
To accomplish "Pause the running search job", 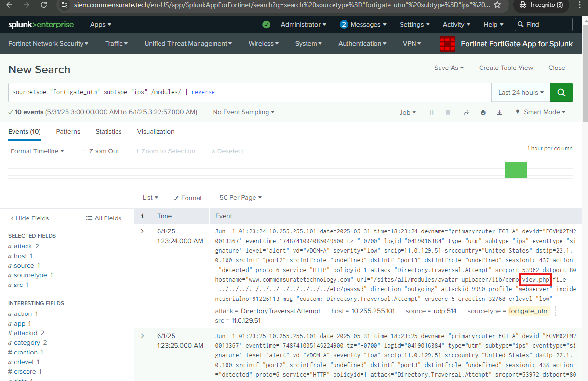I will click(x=431, y=112).
